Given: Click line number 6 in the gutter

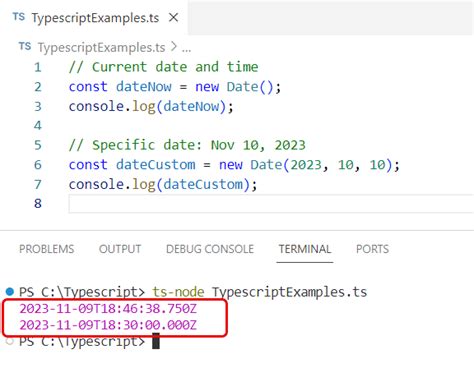Looking at the screenshot, I should pos(38,165).
